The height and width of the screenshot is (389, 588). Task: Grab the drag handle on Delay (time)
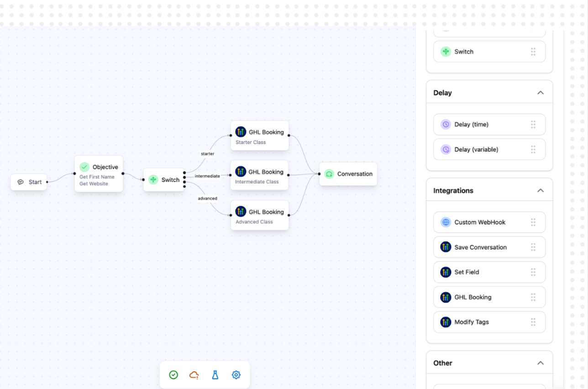(x=533, y=124)
